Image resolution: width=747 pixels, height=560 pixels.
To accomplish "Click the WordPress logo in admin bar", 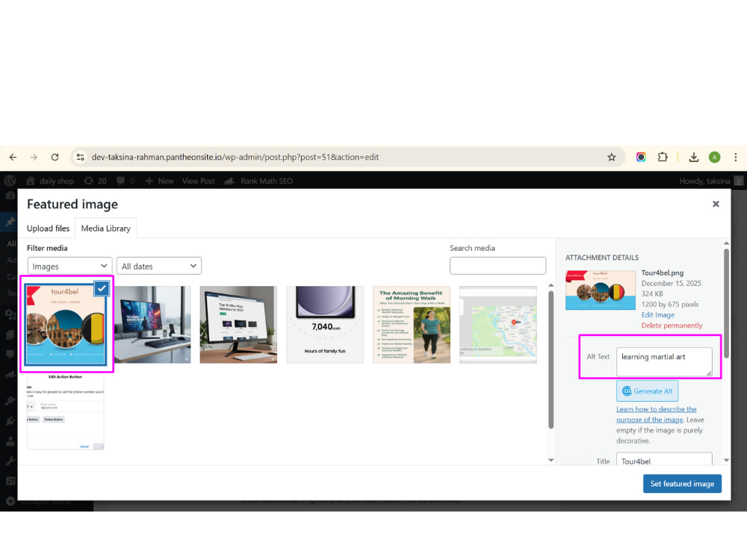I will [10, 181].
